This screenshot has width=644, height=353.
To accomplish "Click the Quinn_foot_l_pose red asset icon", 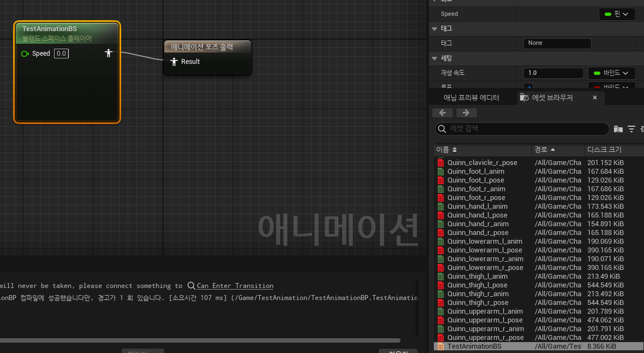I will pyautogui.click(x=440, y=180).
